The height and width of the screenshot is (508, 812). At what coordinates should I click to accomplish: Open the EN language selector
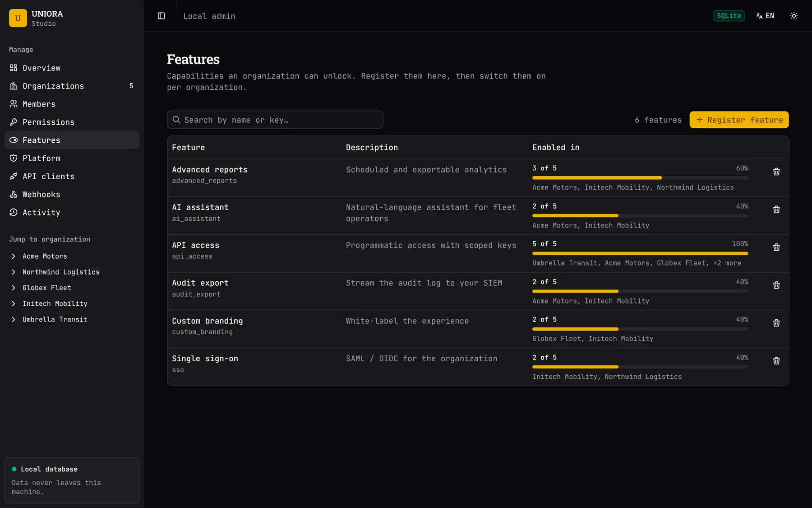coord(765,16)
